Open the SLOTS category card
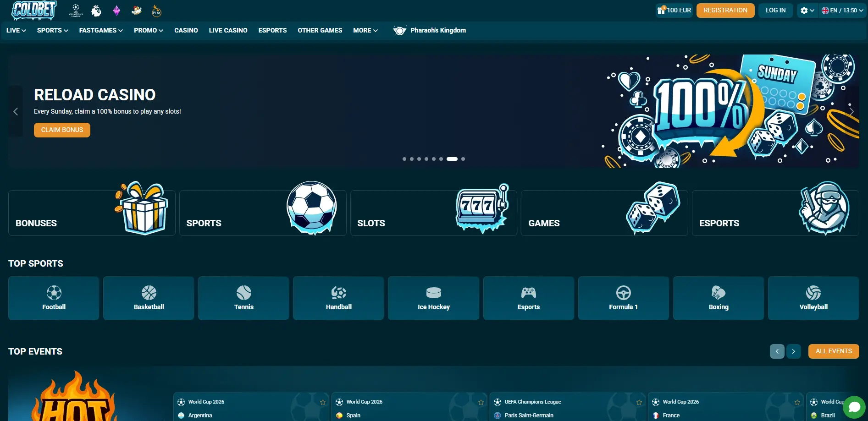This screenshot has height=421, width=868. pyautogui.click(x=434, y=213)
